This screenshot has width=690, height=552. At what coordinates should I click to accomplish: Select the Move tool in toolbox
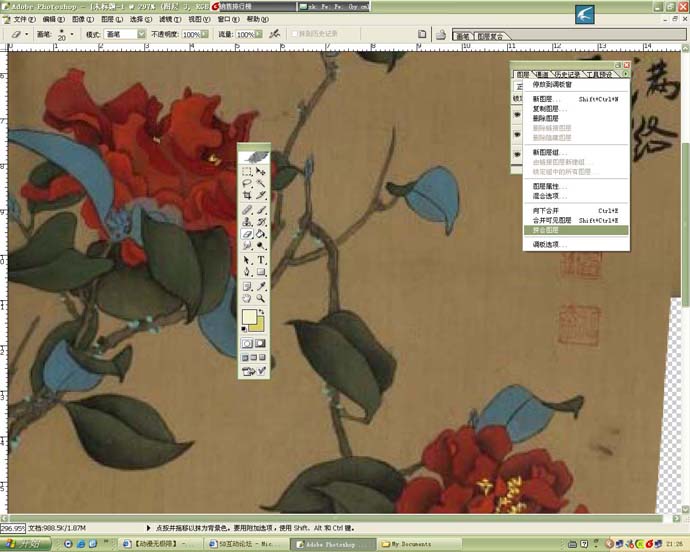[x=261, y=171]
